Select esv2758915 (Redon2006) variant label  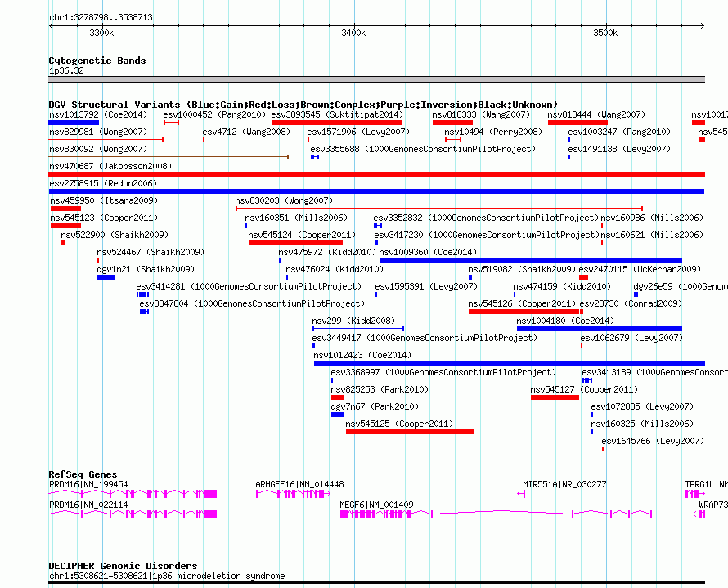pyautogui.click(x=103, y=183)
